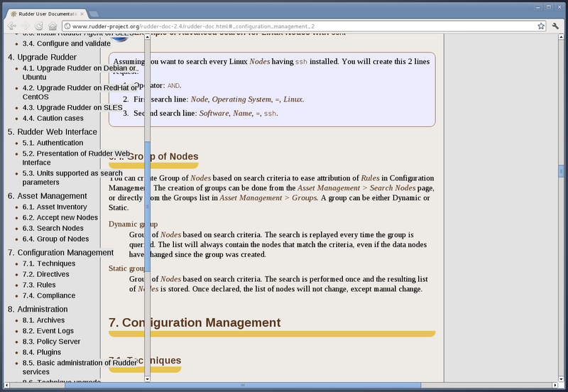
Task: Go to 4.1. Upgrade Rudder on Debian or Ubuntu
Action: click(x=79, y=72)
